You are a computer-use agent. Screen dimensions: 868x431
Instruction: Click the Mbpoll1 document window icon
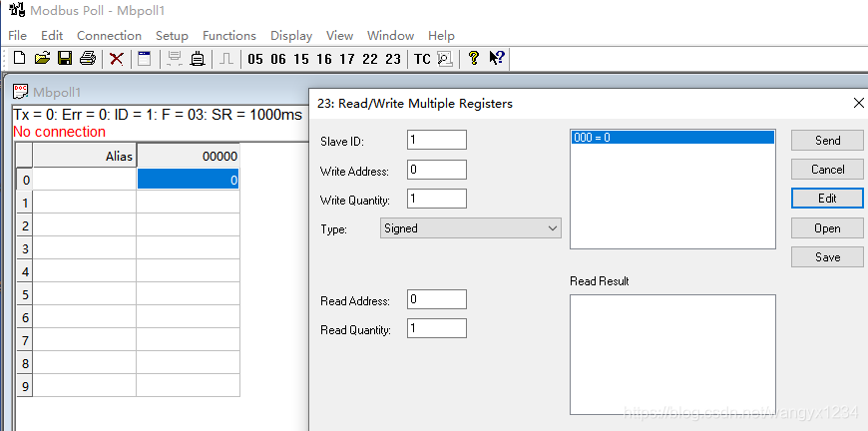pos(21,92)
